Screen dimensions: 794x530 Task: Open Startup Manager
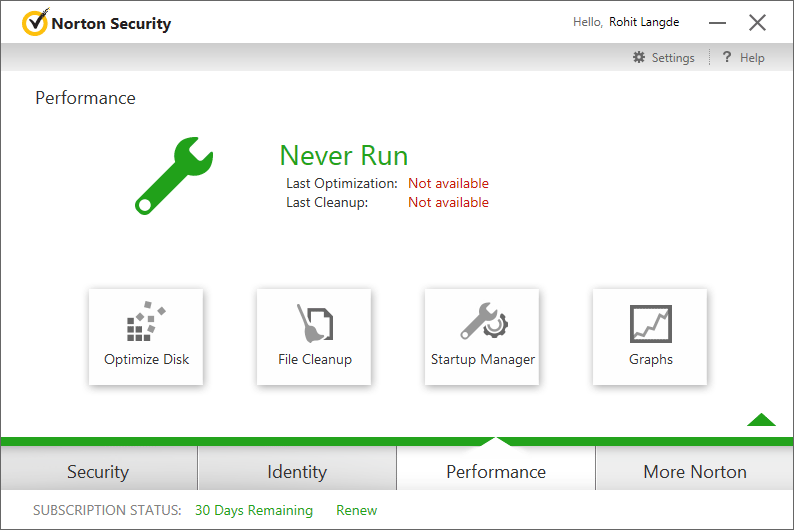point(482,337)
